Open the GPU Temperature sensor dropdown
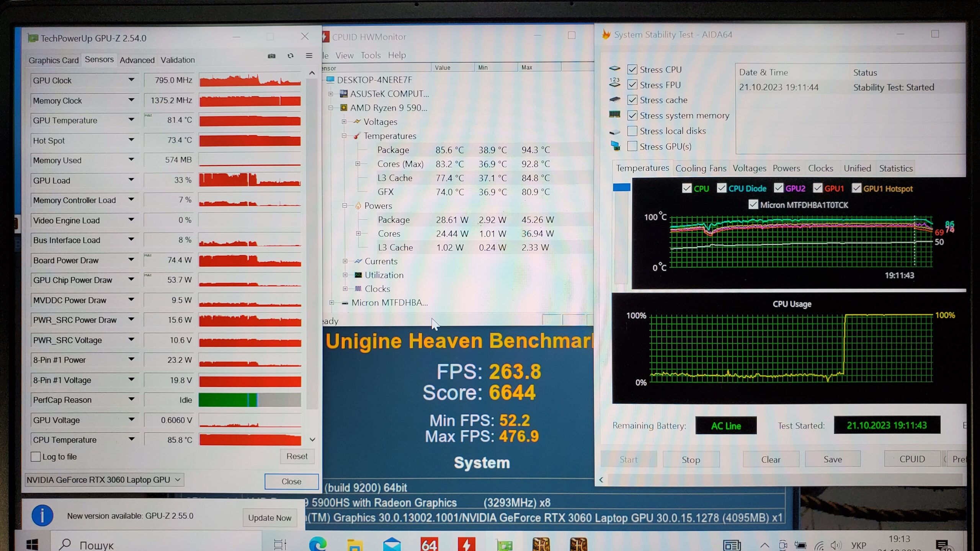This screenshot has height=551, width=980. (131, 120)
